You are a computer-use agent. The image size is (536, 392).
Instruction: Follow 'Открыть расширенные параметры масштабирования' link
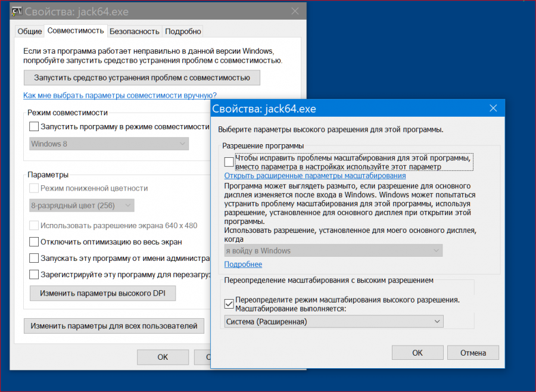[x=314, y=176]
